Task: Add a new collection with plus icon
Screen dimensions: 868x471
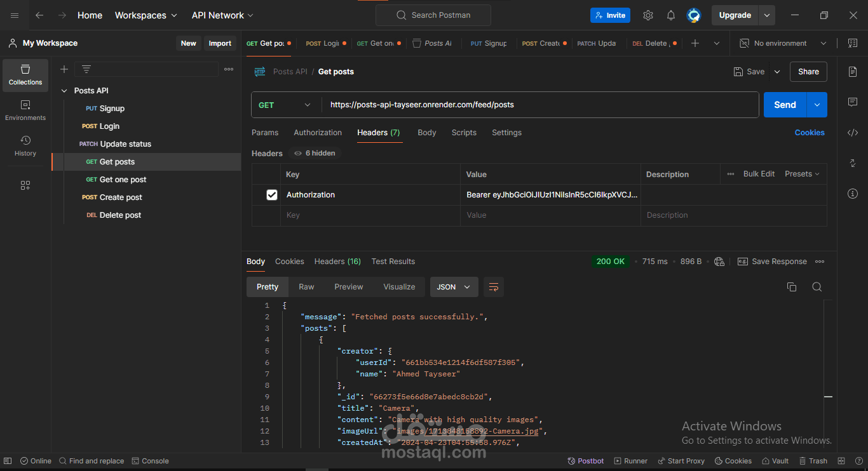Action: pyautogui.click(x=64, y=69)
